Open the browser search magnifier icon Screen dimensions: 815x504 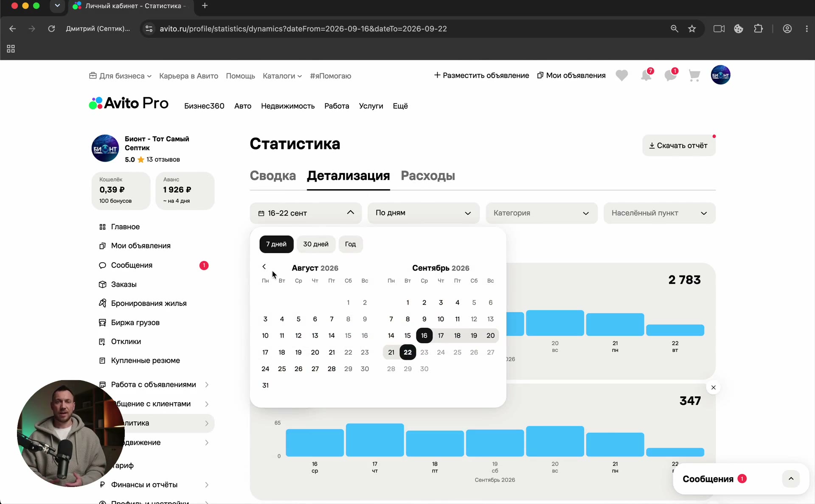click(x=674, y=29)
